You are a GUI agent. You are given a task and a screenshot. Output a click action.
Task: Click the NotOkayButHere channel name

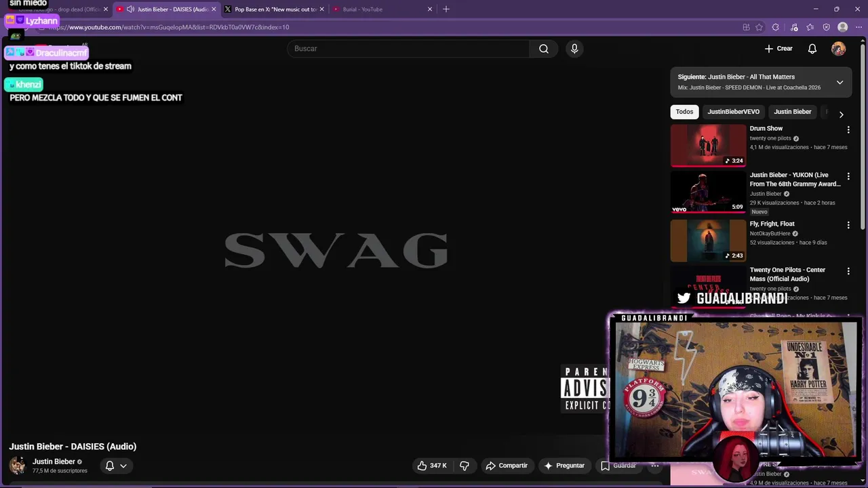click(x=770, y=234)
